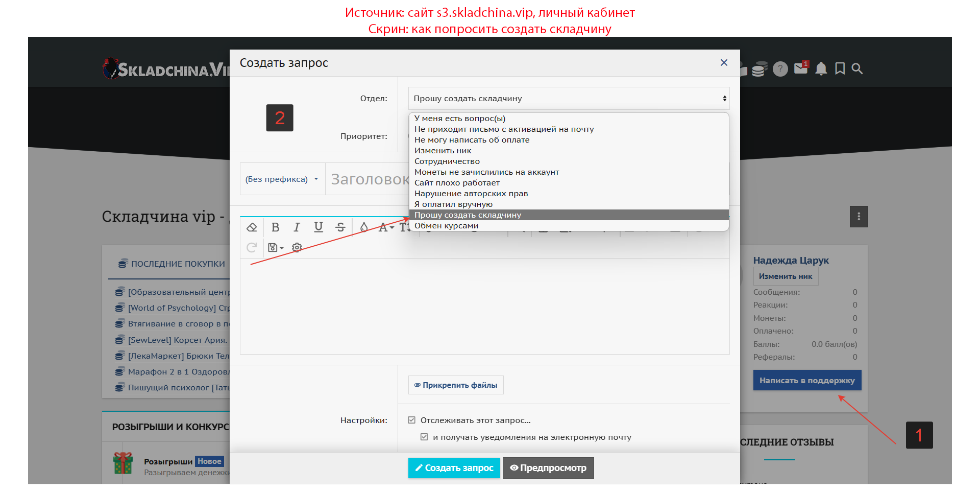This screenshot has width=980, height=492.
Task: Open the notifications bell icon
Action: [x=821, y=68]
